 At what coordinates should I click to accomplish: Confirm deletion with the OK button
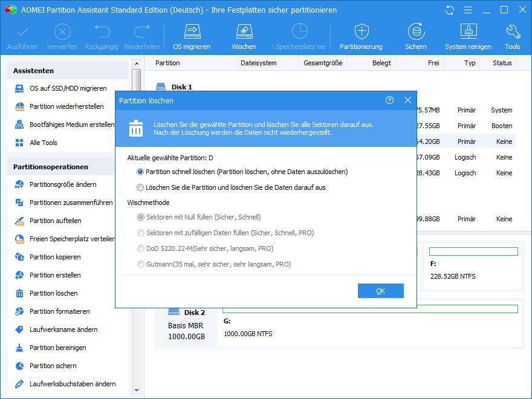coord(381,291)
